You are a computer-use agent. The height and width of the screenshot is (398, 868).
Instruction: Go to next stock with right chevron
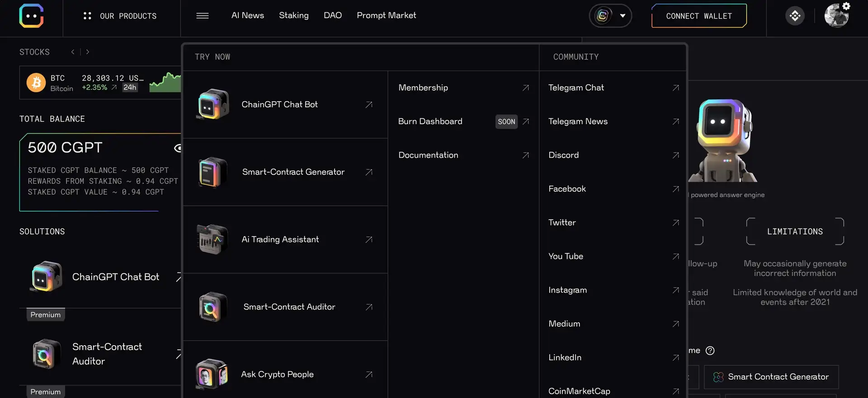tap(88, 52)
